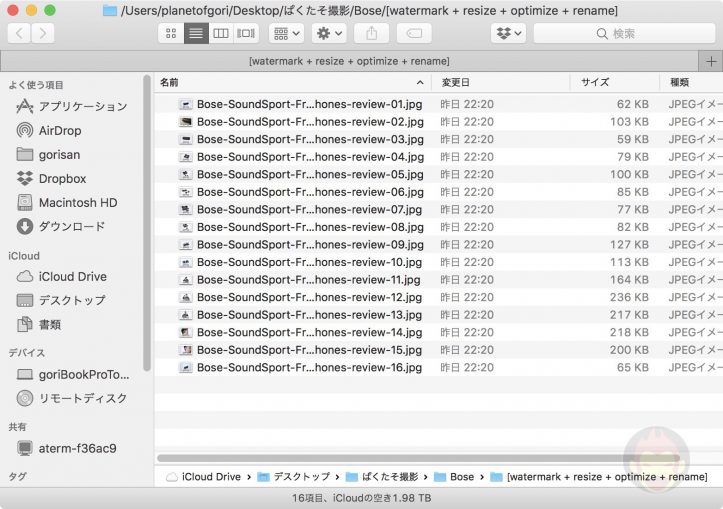Click the 127 KB size cell
Screen dimensions: 723x509
click(629, 245)
